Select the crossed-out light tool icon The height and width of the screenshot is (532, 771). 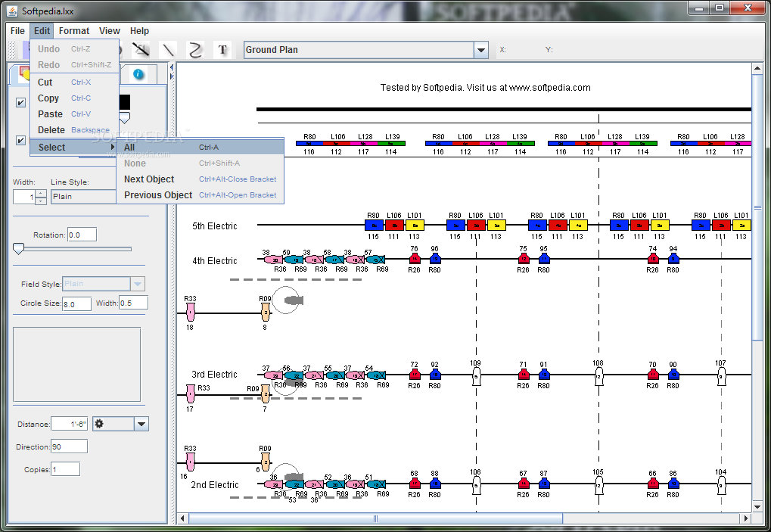point(141,50)
